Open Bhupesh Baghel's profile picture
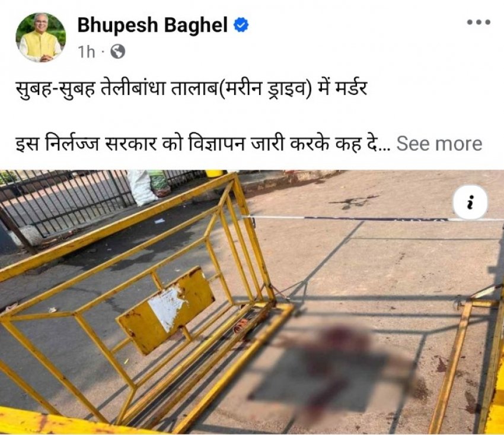The height and width of the screenshot is (435, 504). coord(40,37)
